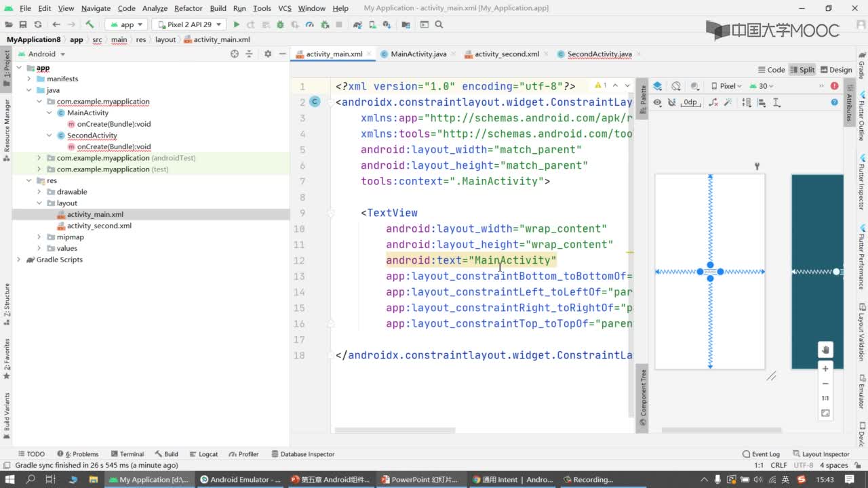Screen dimensions: 868x488
Task: Expand the mipmap folder
Action: 39,237
